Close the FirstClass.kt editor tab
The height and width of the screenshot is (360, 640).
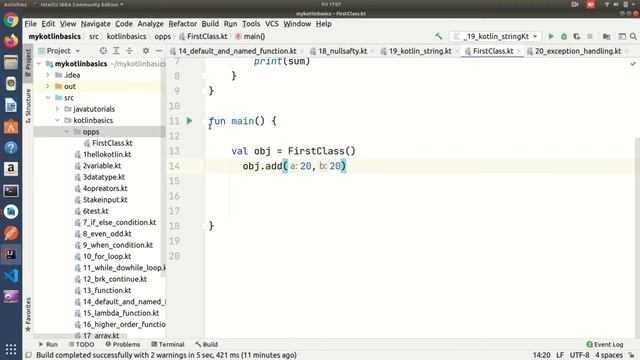click(x=519, y=51)
